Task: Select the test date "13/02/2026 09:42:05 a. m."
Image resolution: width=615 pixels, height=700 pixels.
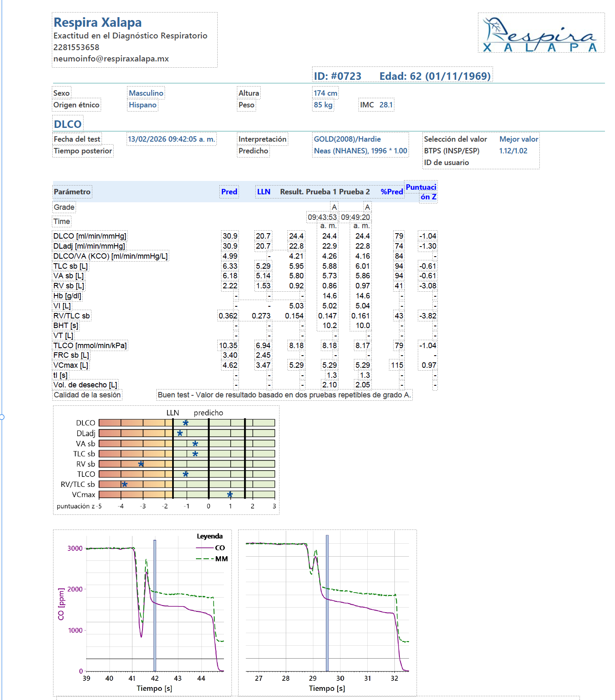Action: point(172,139)
